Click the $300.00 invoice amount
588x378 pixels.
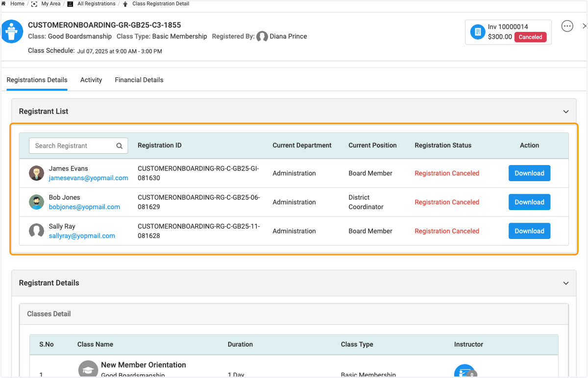500,37
